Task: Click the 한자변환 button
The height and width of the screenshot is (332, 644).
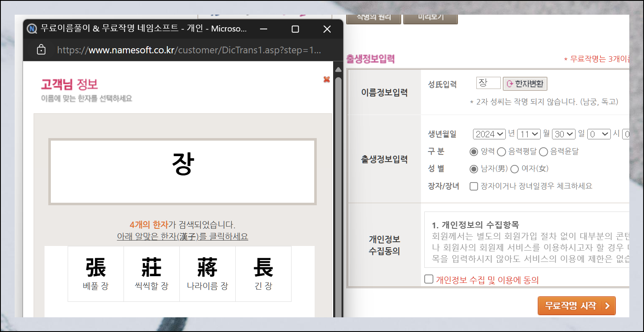Action: click(525, 84)
